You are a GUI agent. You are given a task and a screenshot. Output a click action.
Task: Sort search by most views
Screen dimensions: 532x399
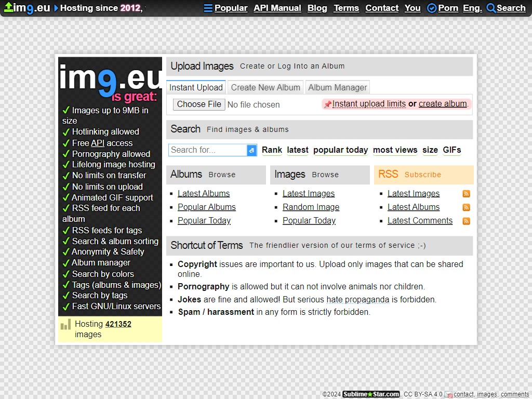pyautogui.click(x=395, y=150)
